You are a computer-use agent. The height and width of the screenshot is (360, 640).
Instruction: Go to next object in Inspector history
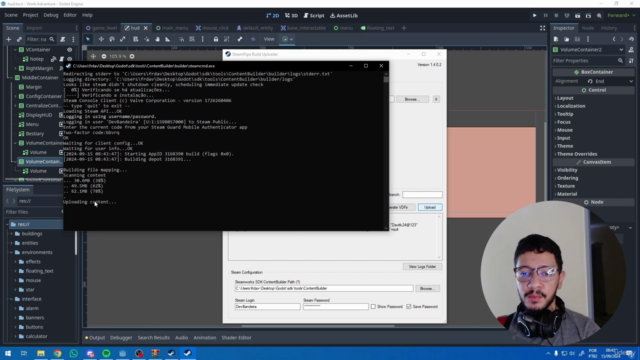[622, 39]
